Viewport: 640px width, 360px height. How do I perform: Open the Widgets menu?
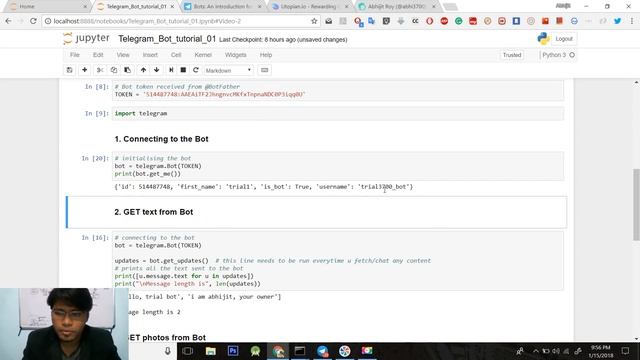236,55
